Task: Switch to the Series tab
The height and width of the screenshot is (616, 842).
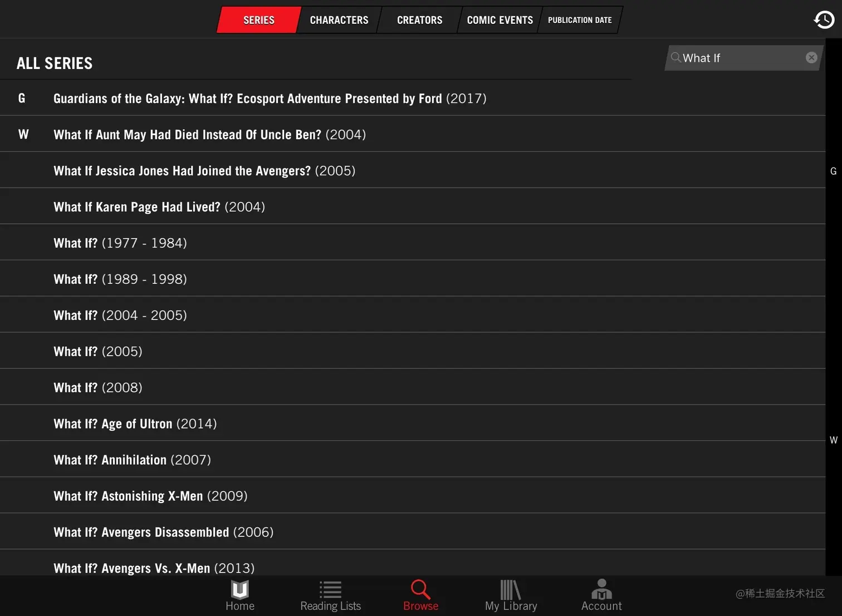Action: (259, 20)
